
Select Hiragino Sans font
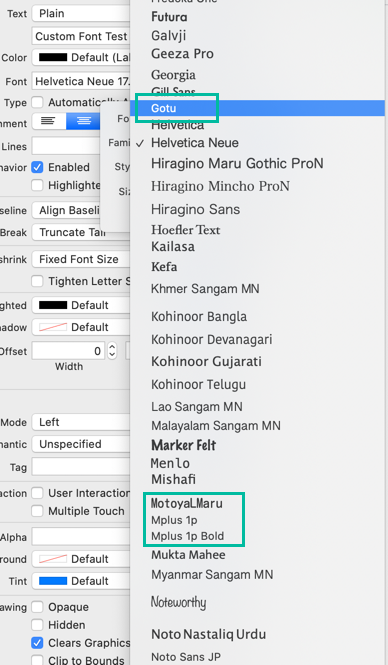pyautogui.click(x=195, y=210)
